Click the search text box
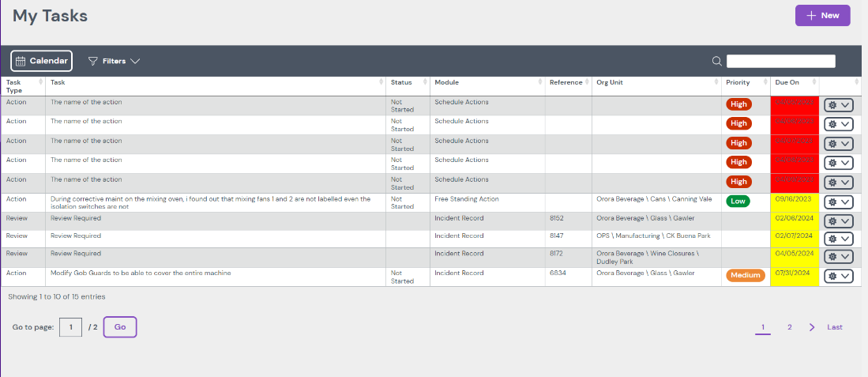Image resolution: width=868 pixels, height=377 pixels. 780,61
